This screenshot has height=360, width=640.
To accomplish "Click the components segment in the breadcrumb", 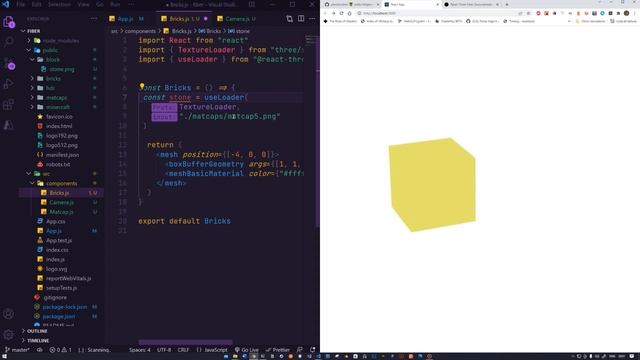I will tap(140, 31).
